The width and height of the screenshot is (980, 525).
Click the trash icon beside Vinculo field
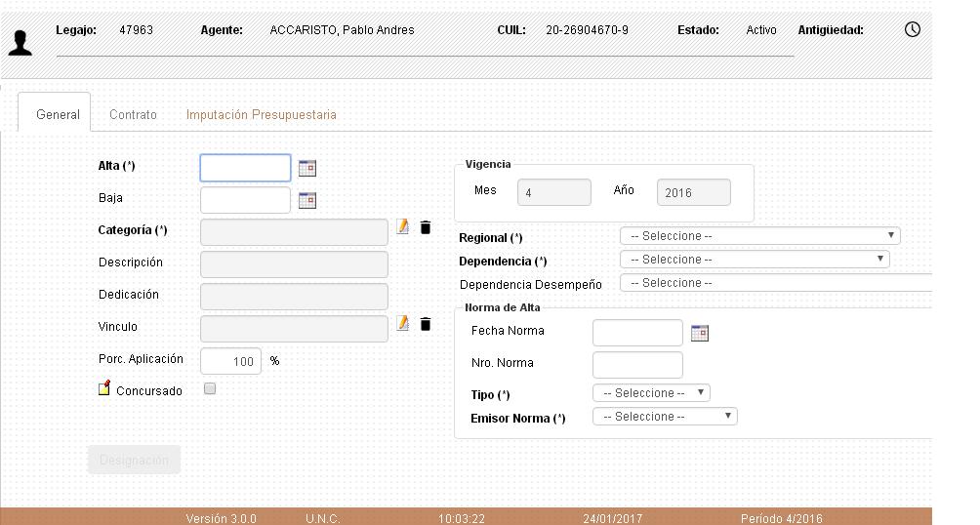tap(426, 324)
